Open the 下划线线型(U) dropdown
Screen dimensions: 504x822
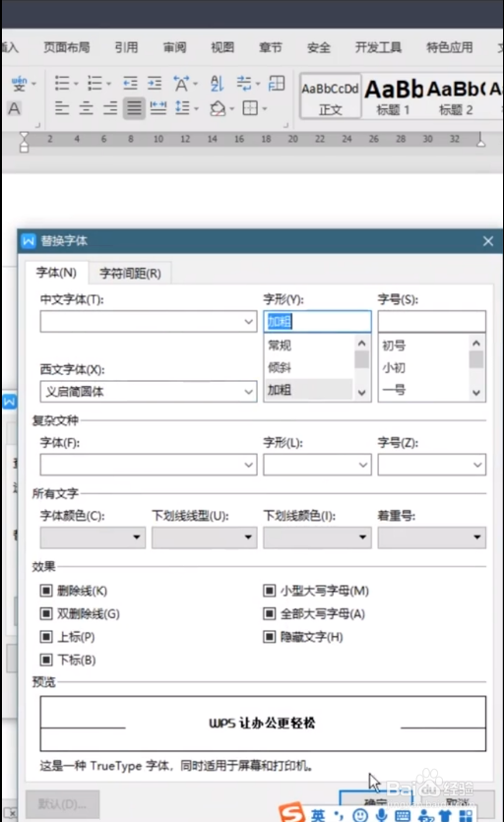[205, 537]
